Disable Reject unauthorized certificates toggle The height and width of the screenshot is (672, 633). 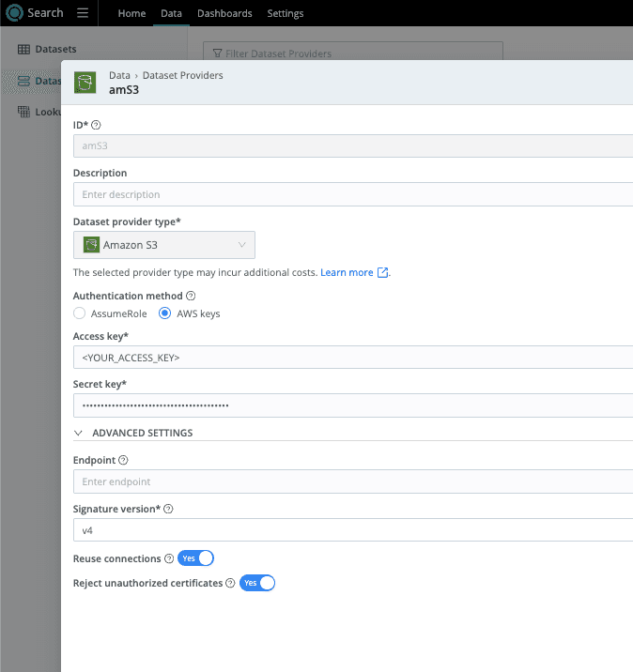point(258,583)
